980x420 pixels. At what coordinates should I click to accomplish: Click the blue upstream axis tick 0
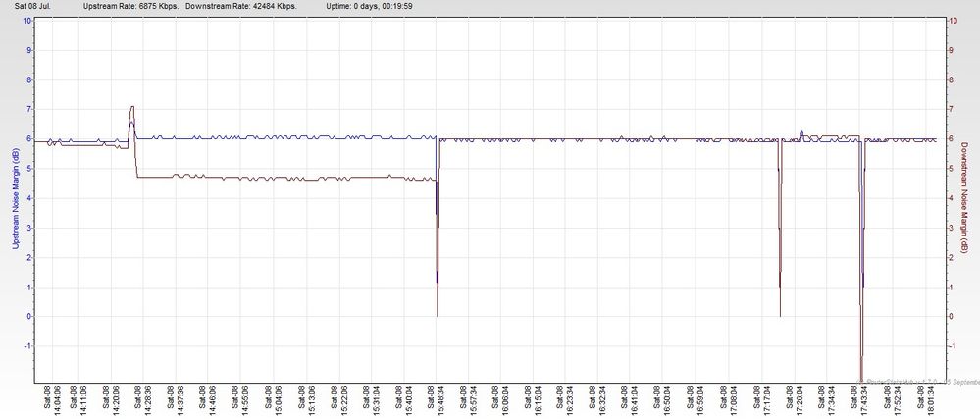point(28,317)
